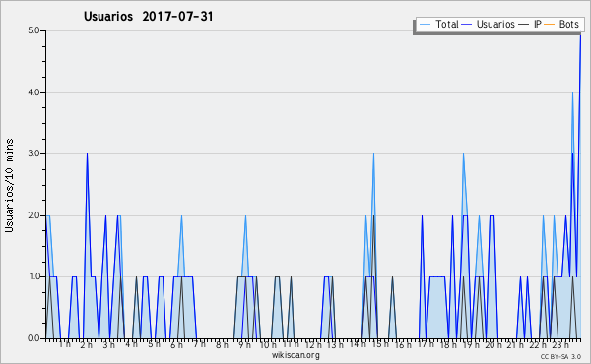Select the 'Usuarios' legend entry
Viewport: 591px width, 364px height.
coord(495,24)
